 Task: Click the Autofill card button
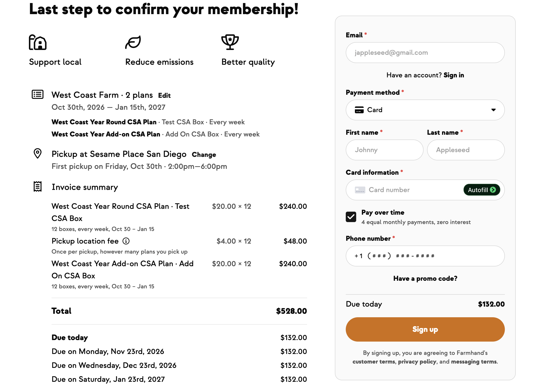pyautogui.click(x=482, y=190)
